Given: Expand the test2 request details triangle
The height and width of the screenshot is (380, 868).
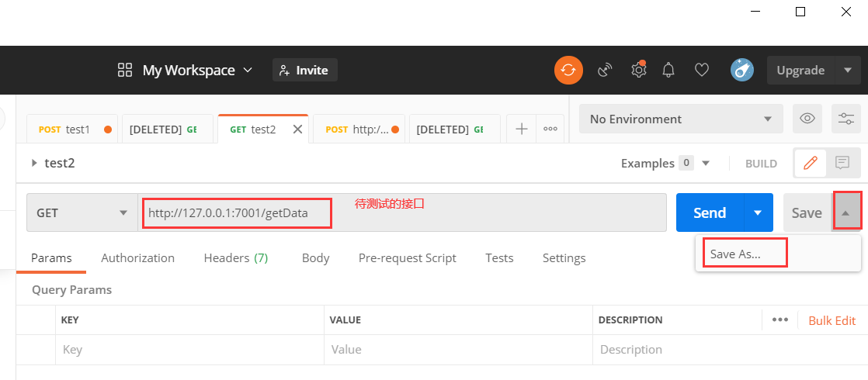Looking at the screenshot, I should 34,163.
